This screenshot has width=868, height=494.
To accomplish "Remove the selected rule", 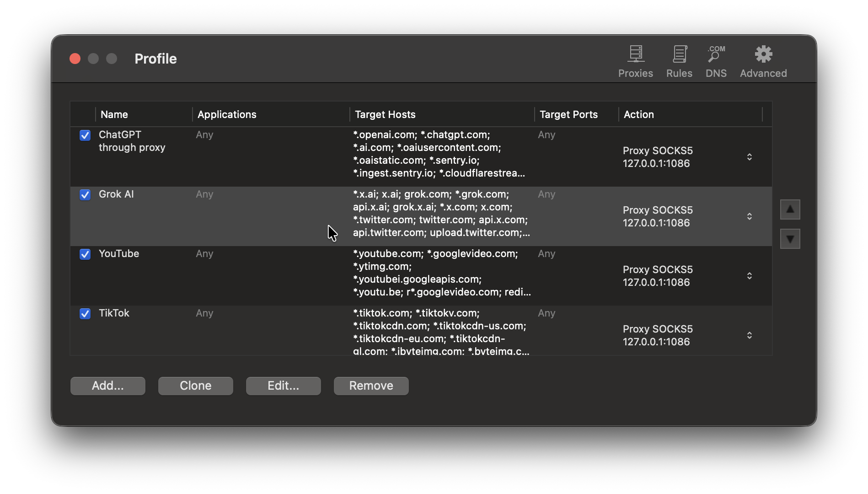I will click(371, 386).
